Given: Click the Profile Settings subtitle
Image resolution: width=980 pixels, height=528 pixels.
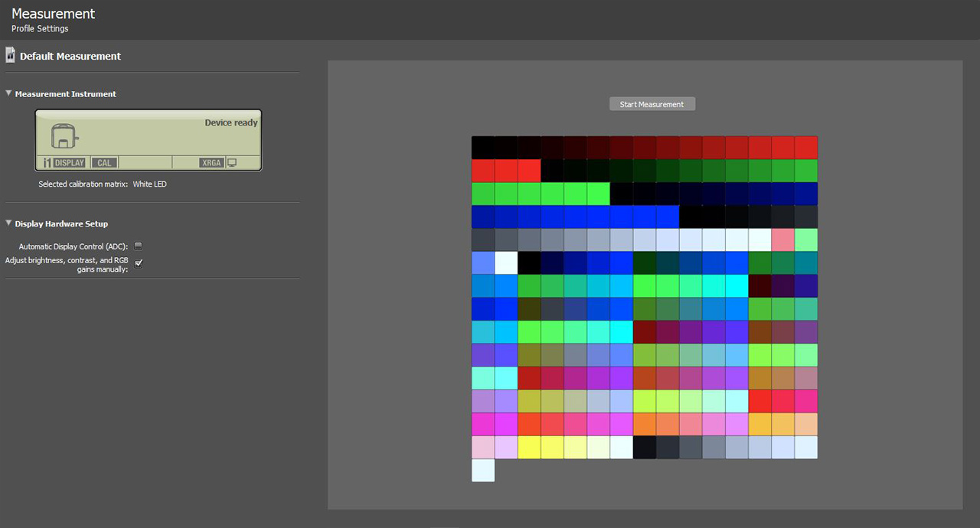Looking at the screenshot, I should [x=40, y=29].
